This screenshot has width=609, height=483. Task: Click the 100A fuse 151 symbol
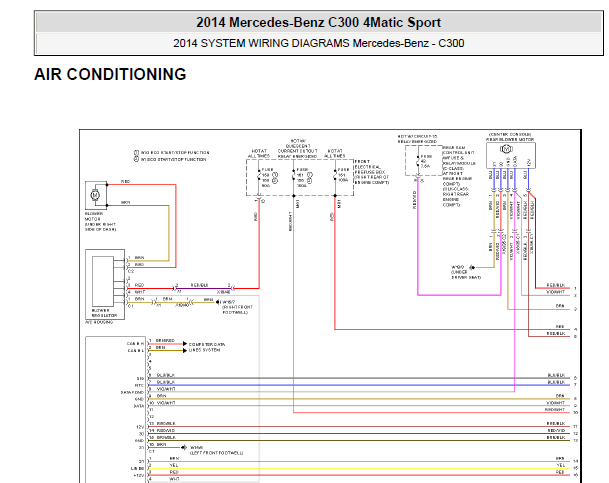click(x=335, y=176)
